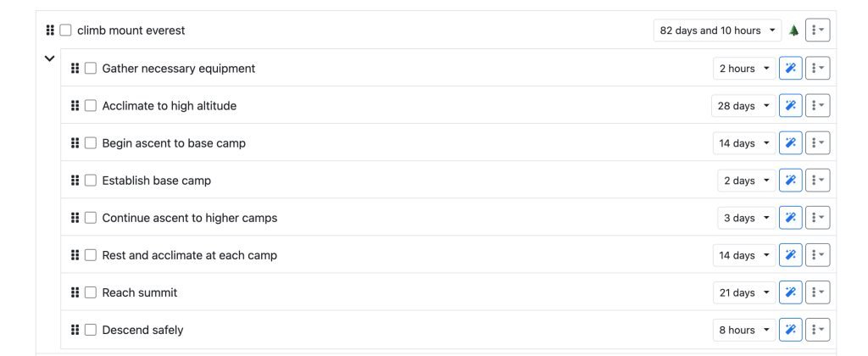Screen dimensions: 868x356
Task: Open 28 days duration dropdown
Action: (743, 106)
